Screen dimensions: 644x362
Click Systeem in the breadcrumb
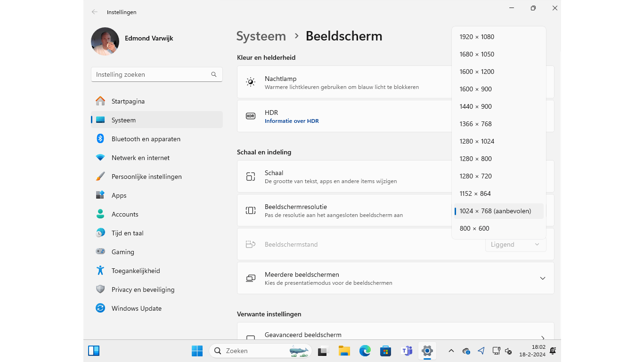tap(261, 36)
